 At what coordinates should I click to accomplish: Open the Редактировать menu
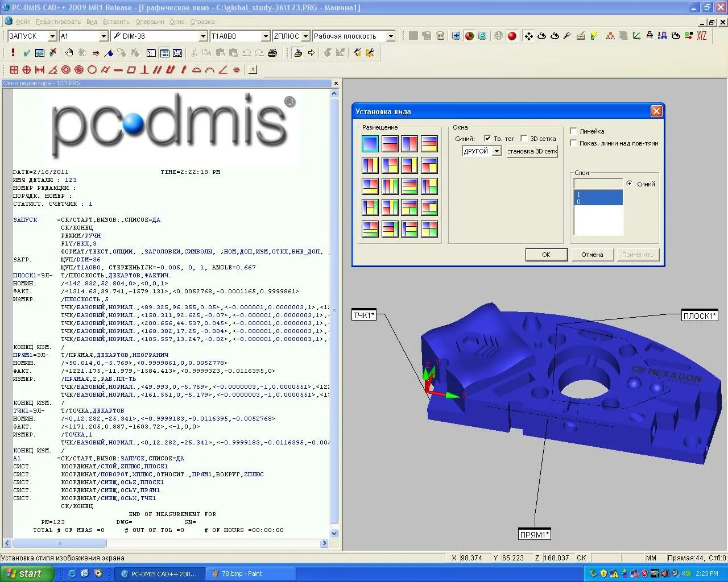coord(58,22)
